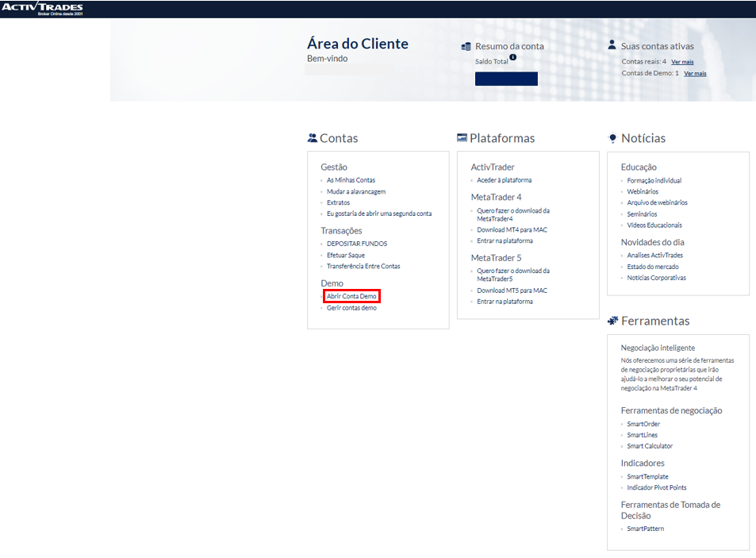Launch the Smart Calculator link
Image resolution: width=756 pixels, height=558 pixels.
click(x=650, y=446)
